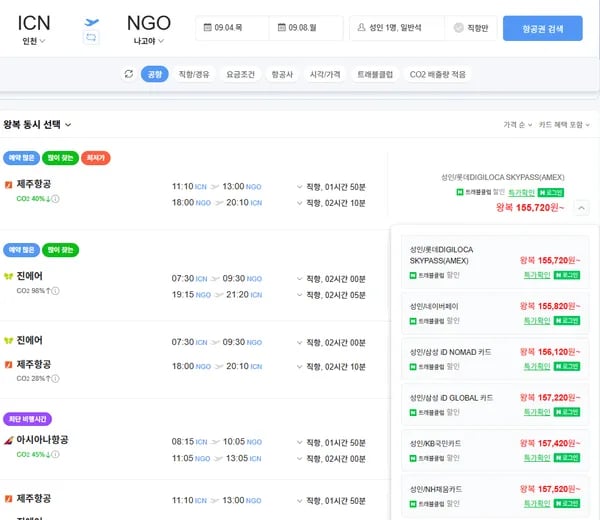
Task: Click the N 트래블클럽 icon in 네이버페이 card
Action: click(x=413, y=321)
